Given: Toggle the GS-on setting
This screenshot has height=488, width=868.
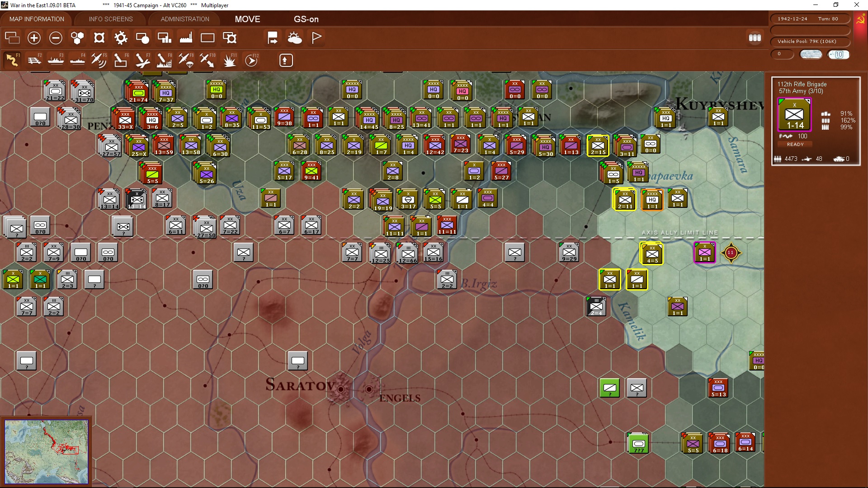Looking at the screenshot, I should point(307,19).
